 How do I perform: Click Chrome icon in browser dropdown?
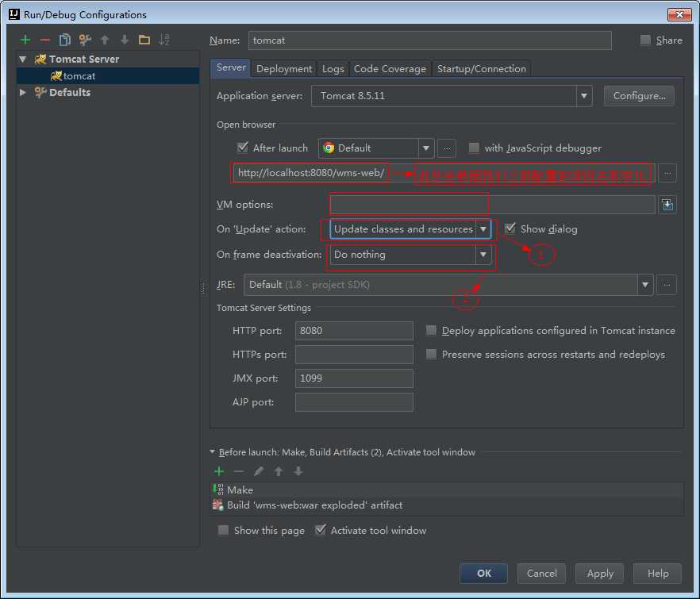pos(329,148)
